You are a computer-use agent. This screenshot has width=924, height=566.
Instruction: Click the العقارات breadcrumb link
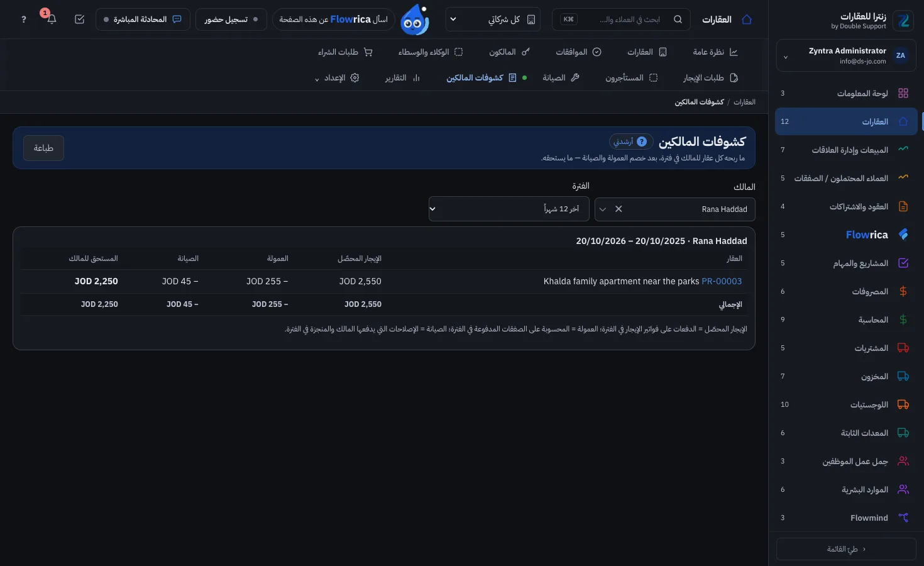744,102
